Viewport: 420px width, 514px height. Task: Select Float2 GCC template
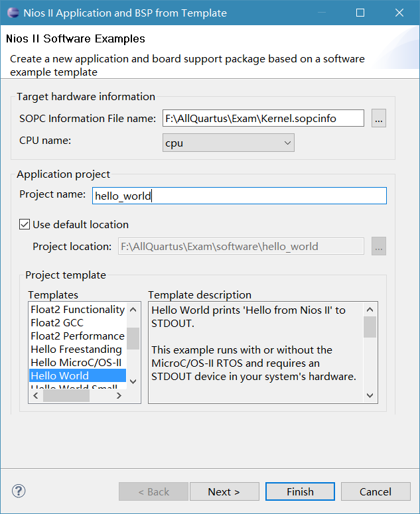coord(78,323)
